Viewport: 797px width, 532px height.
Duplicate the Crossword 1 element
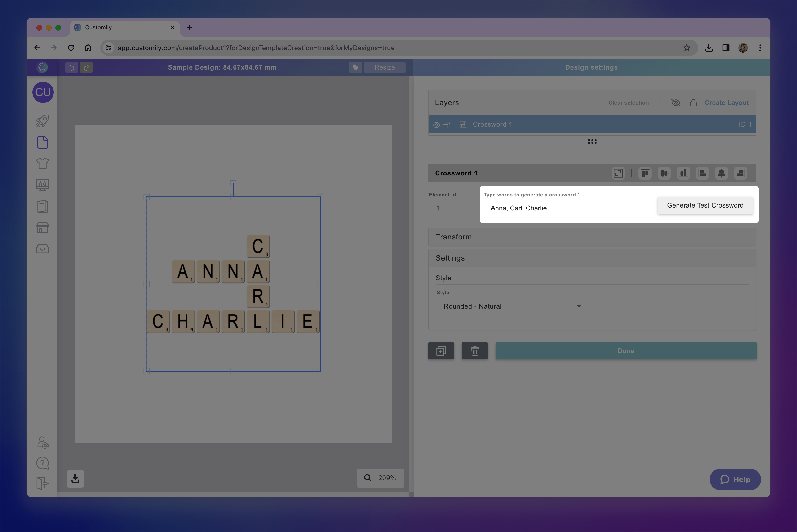pos(441,351)
